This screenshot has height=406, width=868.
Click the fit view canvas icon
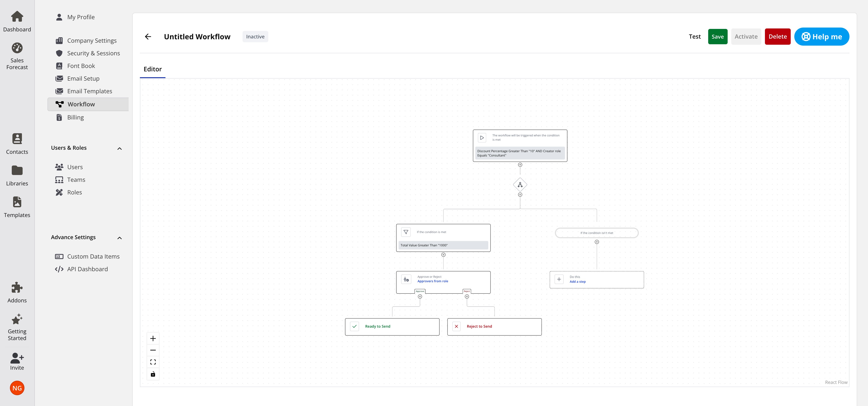tap(153, 362)
